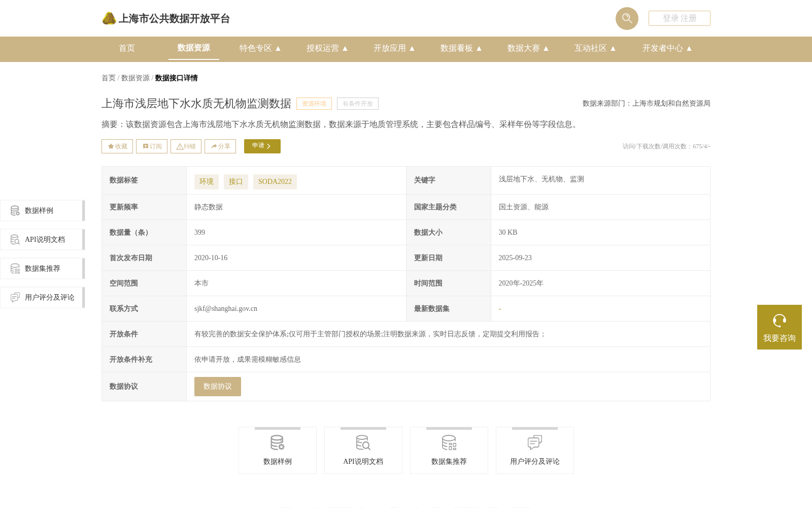Click the 分享 share button
This screenshot has width=812, height=508.
tap(220, 146)
